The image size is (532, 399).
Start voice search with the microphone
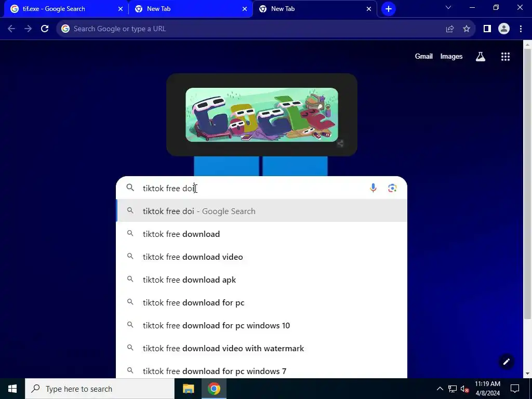tap(373, 188)
